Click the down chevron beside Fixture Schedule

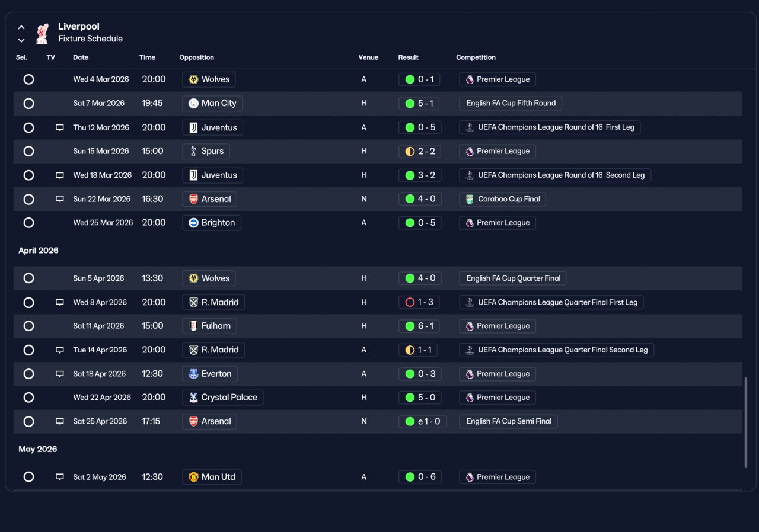21,40
